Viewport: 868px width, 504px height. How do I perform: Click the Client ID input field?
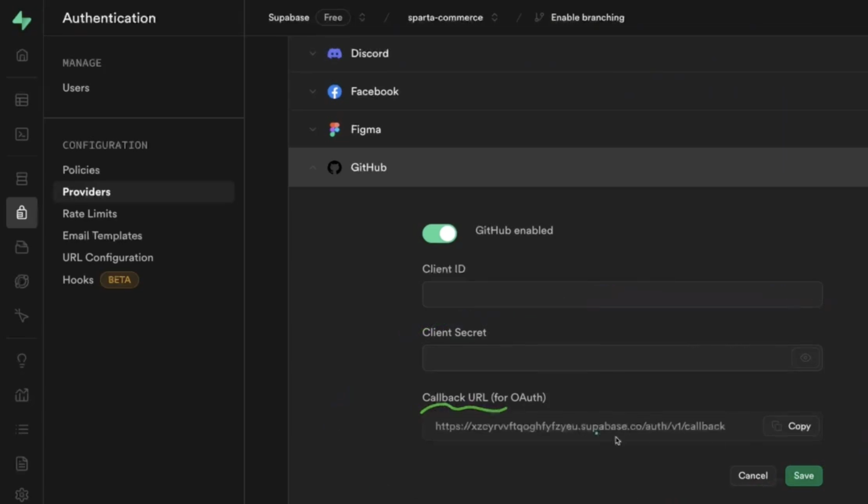click(x=622, y=295)
